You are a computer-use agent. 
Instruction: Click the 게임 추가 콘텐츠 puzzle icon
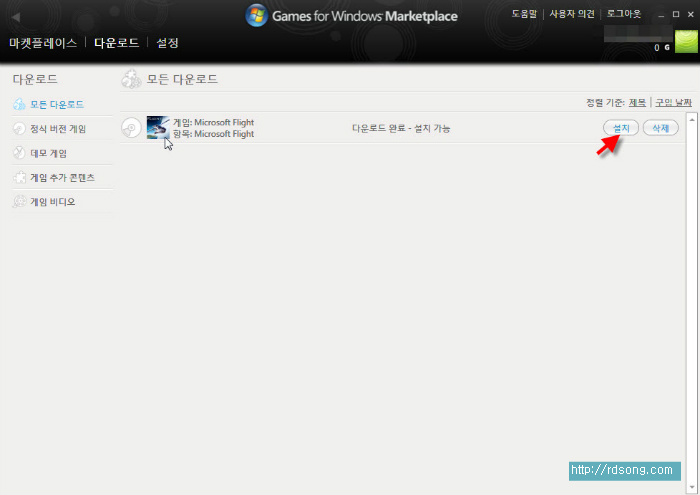tap(19, 177)
